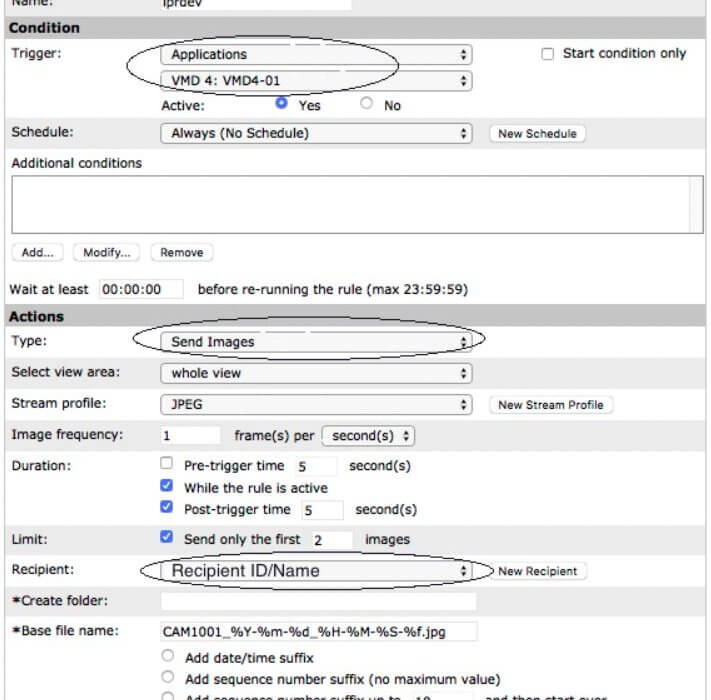Enable the Pre-trigger time checkbox
711x700 pixels.
coord(166,463)
